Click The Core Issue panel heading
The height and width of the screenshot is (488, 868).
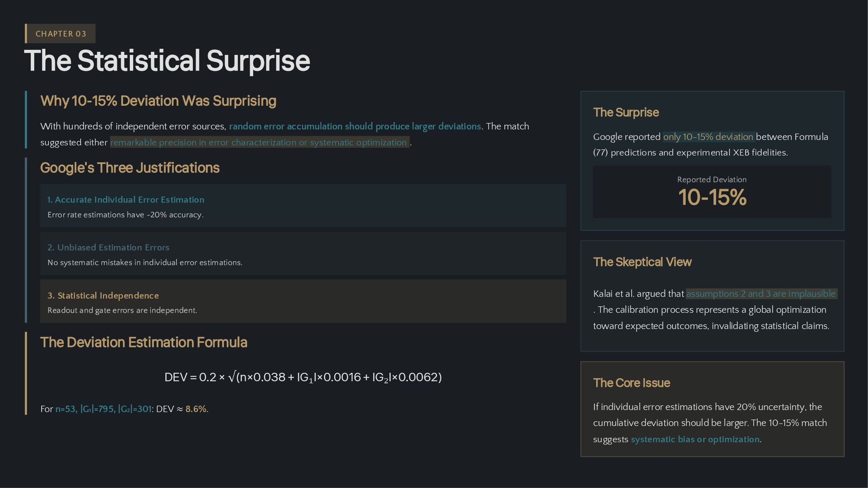pyautogui.click(x=631, y=383)
